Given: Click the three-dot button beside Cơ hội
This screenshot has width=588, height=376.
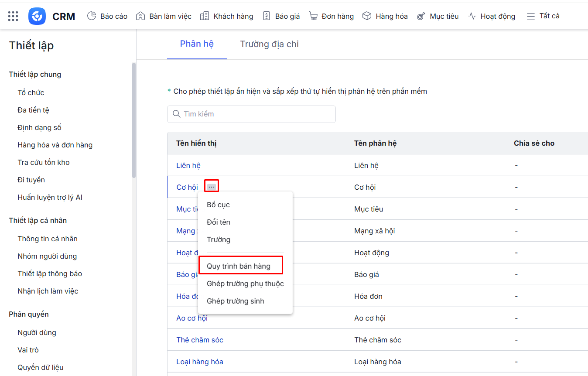Looking at the screenshot, I should [212, 187].
